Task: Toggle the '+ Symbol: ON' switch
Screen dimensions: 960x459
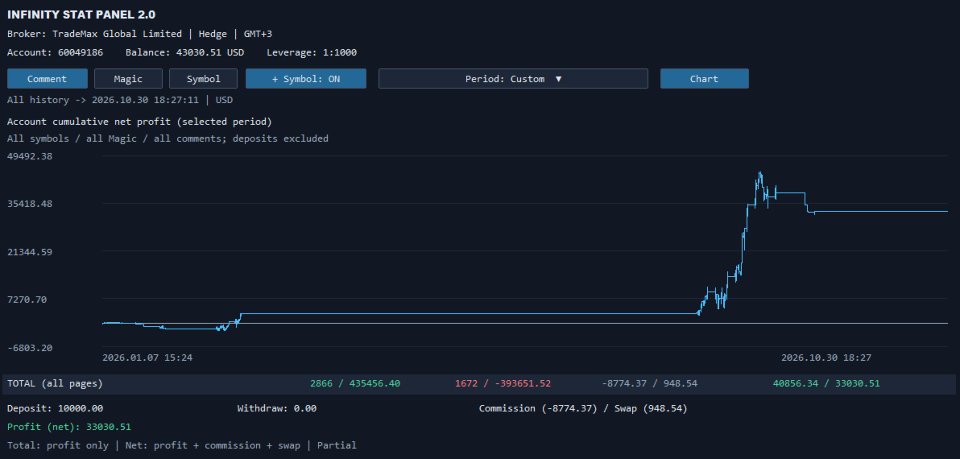Action: pyautogui.click(x=306, y=79)
